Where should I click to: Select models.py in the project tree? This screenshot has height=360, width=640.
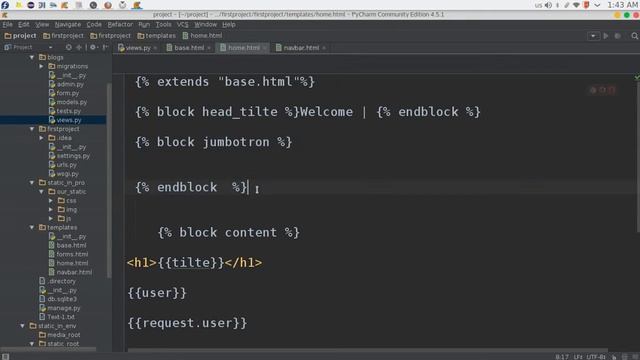(71, 102)
